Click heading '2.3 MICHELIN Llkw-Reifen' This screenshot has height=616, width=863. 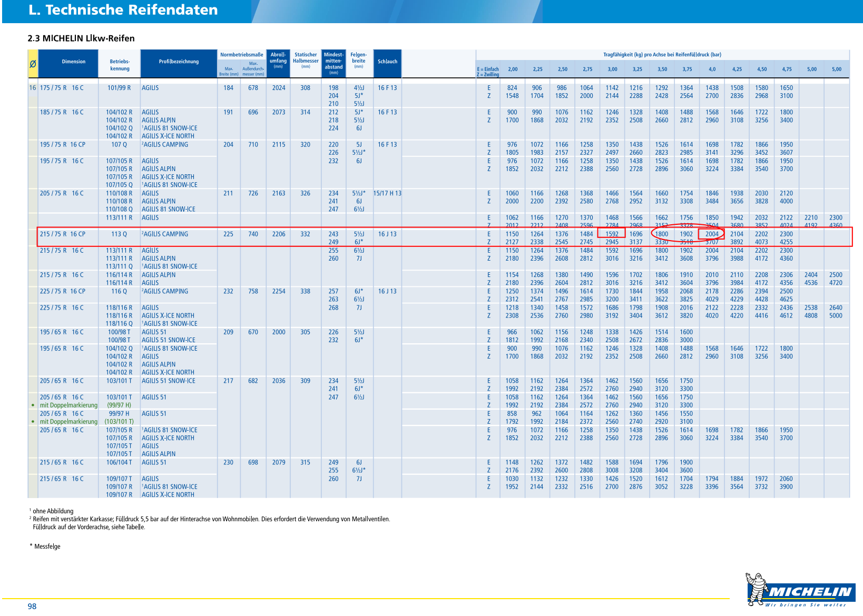click(x=81, y=38)
